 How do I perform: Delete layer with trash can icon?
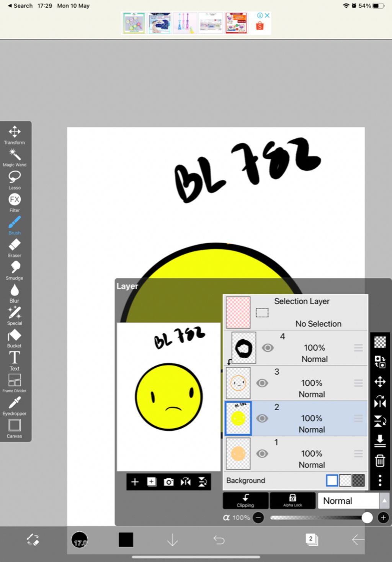click(x=380, y=460)
